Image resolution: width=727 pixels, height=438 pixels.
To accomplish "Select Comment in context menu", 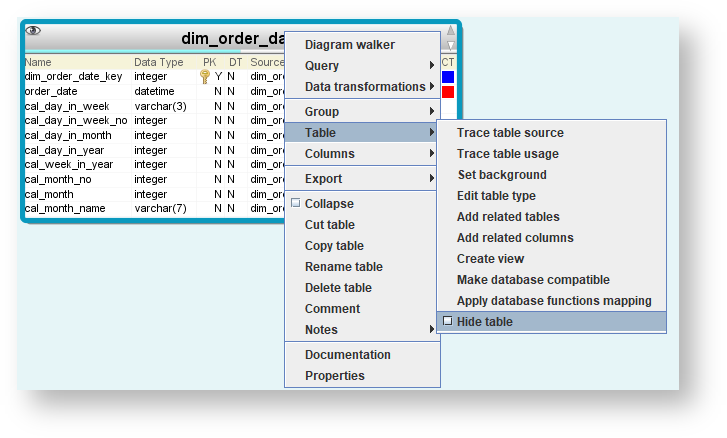I will 362,309.
